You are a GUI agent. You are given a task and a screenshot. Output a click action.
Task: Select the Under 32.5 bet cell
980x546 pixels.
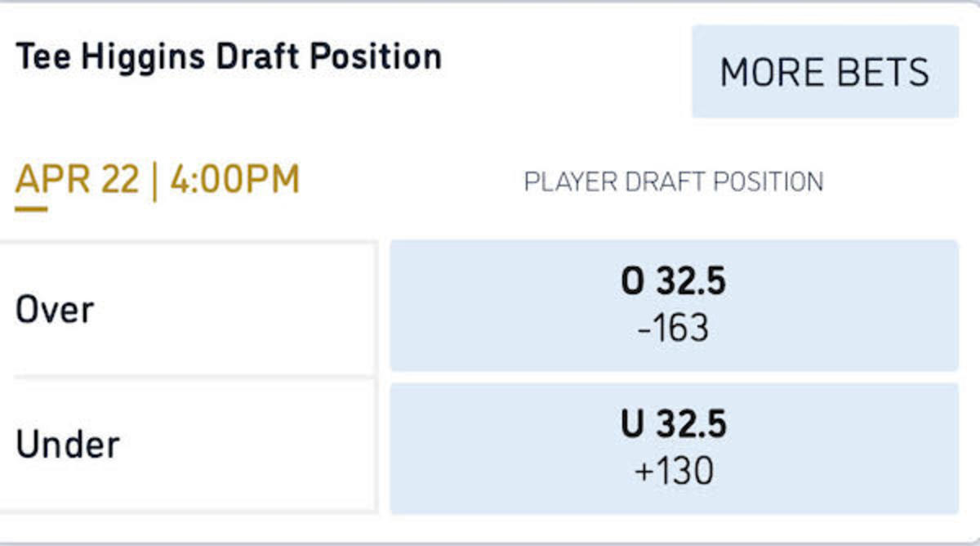click(x=674, y=448)
